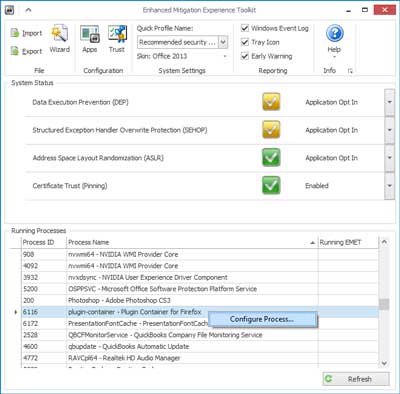
Task: Click the process list scrollbar up arrow
Action: click(x=384, y=242)
